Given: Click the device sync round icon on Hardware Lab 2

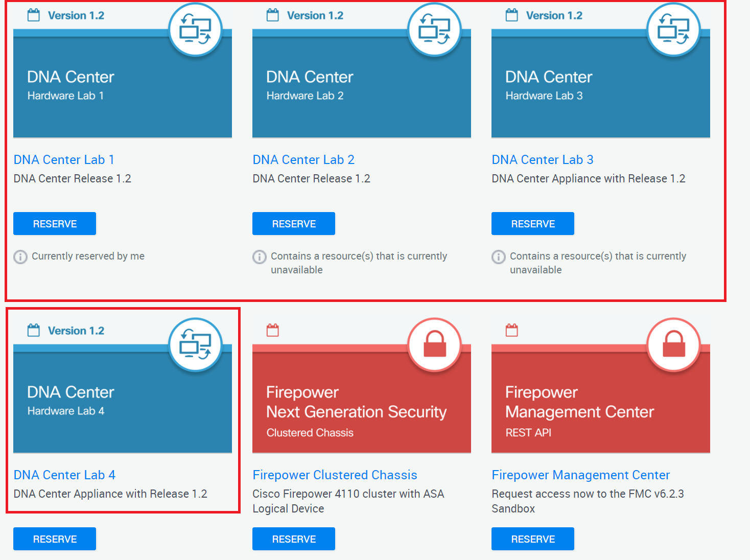Looking at the screenshot, I should click(x=434, y=30).
